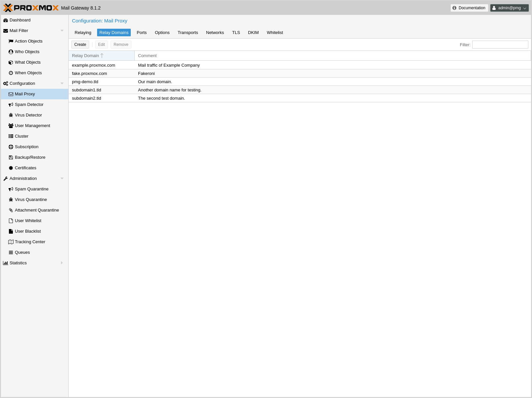Image resolution: width=532 pixels, height=398 pixels.
Task: Click the Spam Detector megaphone icon
Action: click(x=11, y=105)
